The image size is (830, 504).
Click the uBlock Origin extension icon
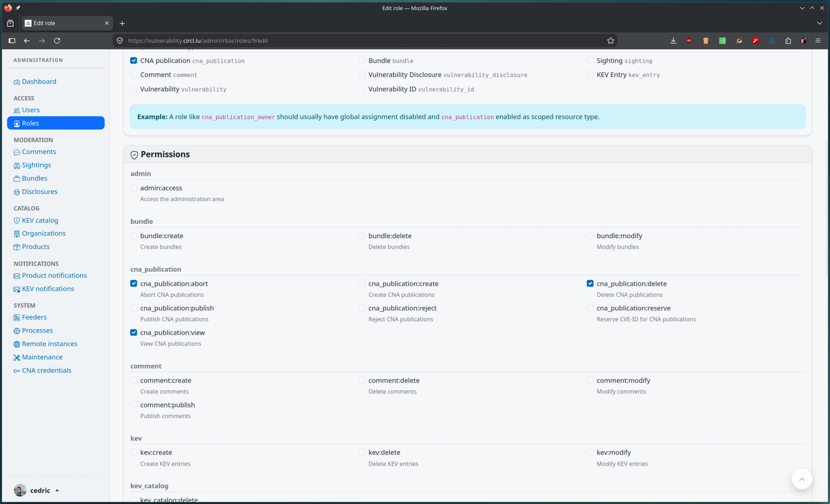pos(689,41)
